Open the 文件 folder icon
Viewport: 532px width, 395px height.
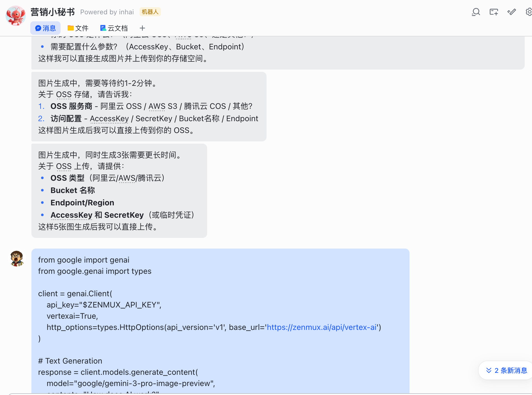[70, 28]
